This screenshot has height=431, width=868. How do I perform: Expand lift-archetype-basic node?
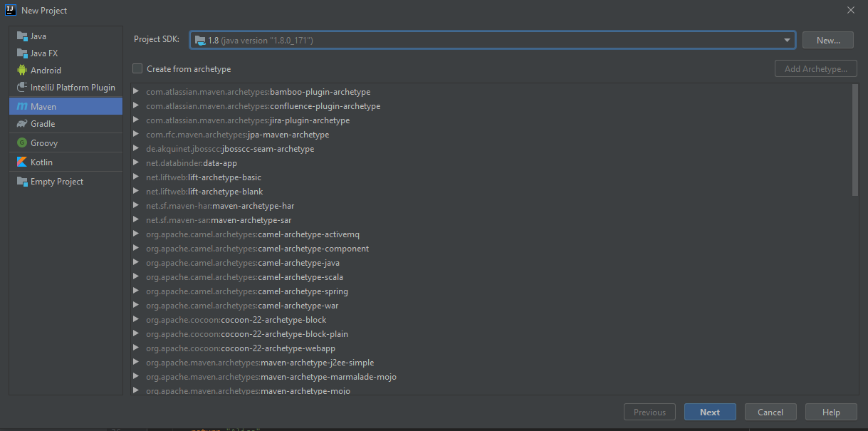coord(136,177)
